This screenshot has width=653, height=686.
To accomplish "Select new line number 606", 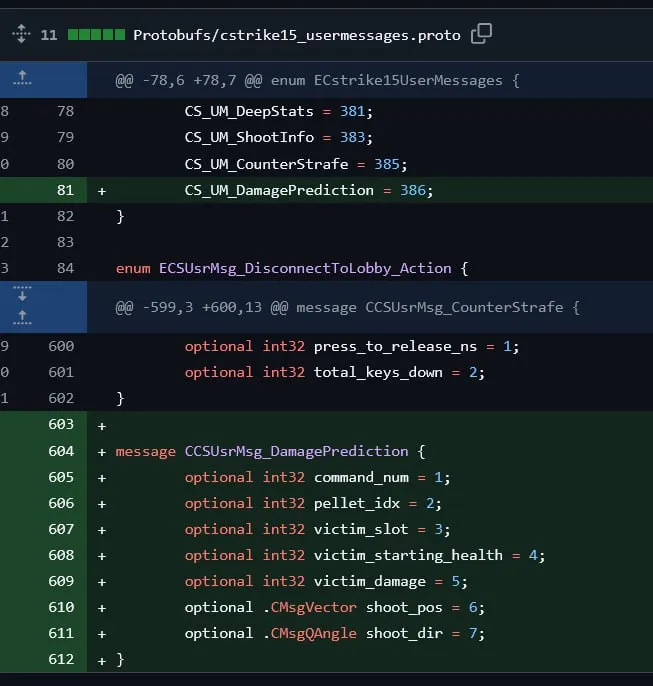I will point(61,503).
